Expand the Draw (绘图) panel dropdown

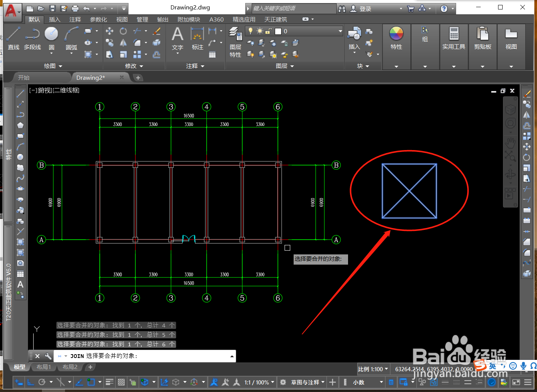pyautogui.click(x=53, y=66)
